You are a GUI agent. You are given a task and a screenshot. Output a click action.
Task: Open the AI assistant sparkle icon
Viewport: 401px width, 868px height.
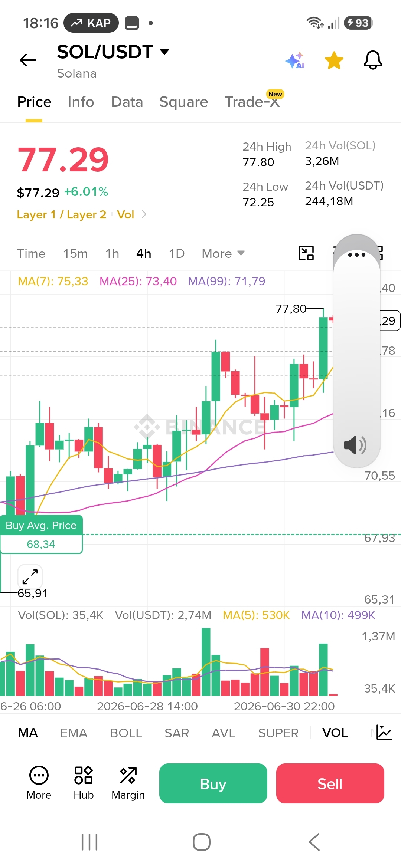[295, 60]
